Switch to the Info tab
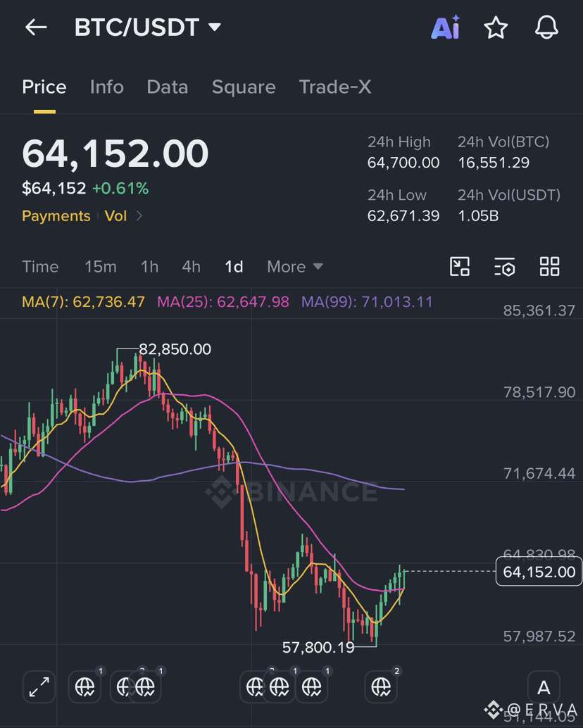The height and width of the screenshot is (728, 583). 107,87
